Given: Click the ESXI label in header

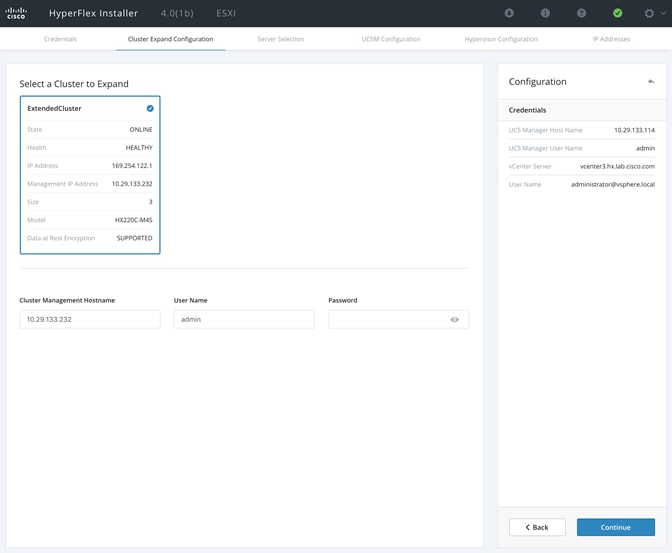Looking at the screenshot, I should (x=226, y=13).
